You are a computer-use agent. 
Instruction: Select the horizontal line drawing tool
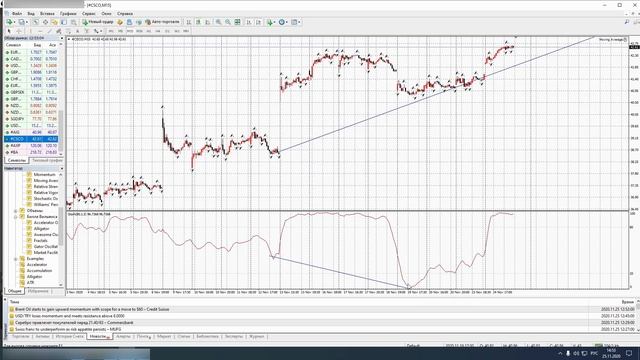(x=40, y=31)
